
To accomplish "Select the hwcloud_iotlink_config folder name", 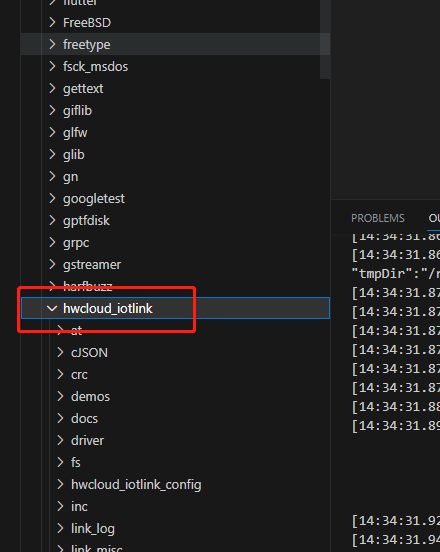I will pyautogui.click(x=136, y=485).
